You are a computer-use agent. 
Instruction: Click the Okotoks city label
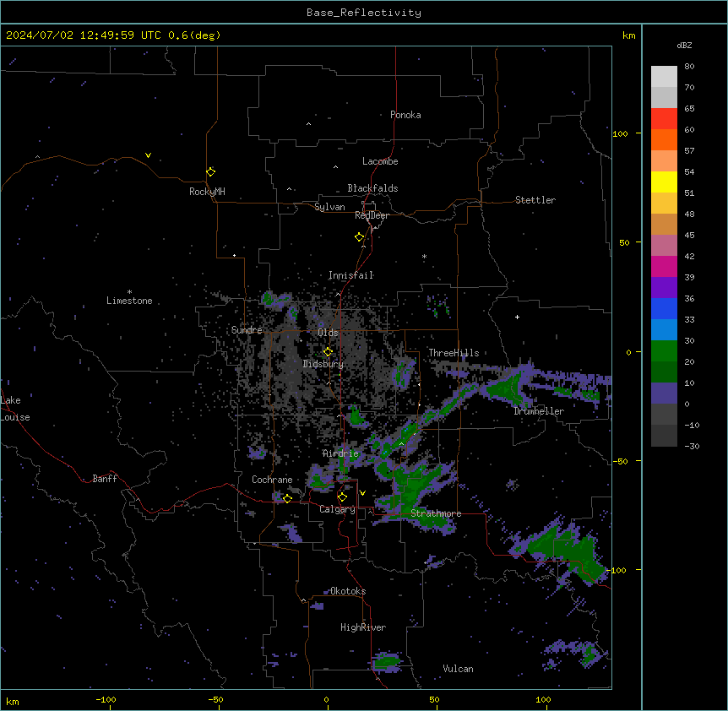(348, 591)
